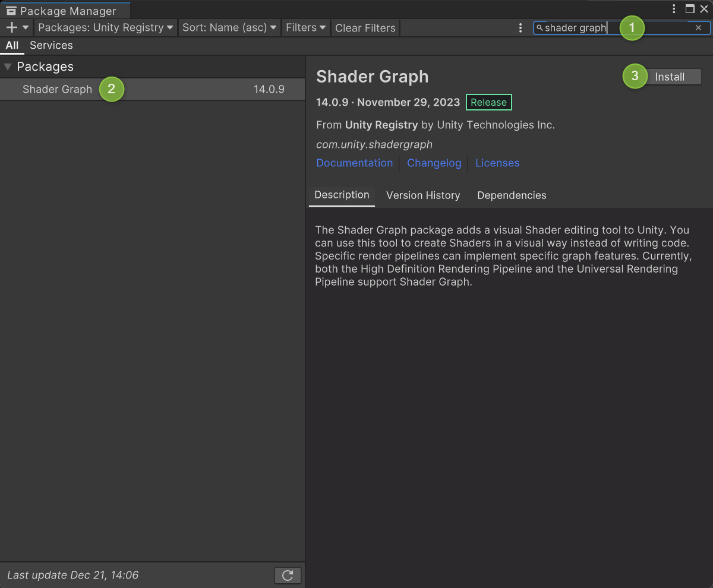
Task: Collapse the Packages group triangle
Action: [x=8, y=67]
